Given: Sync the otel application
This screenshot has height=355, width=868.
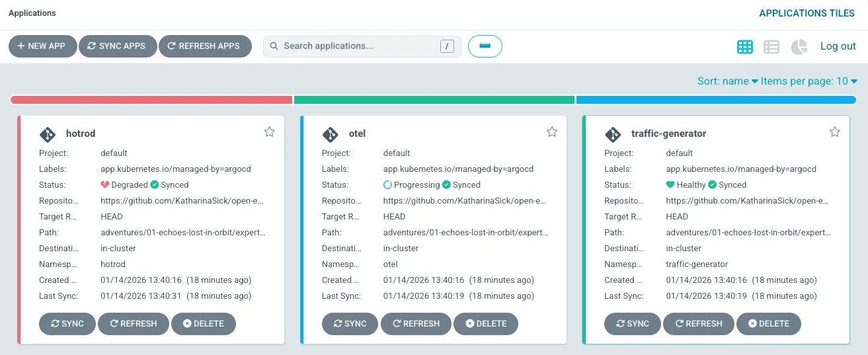Looking at the screenshot, I should (x=350, y=324).
